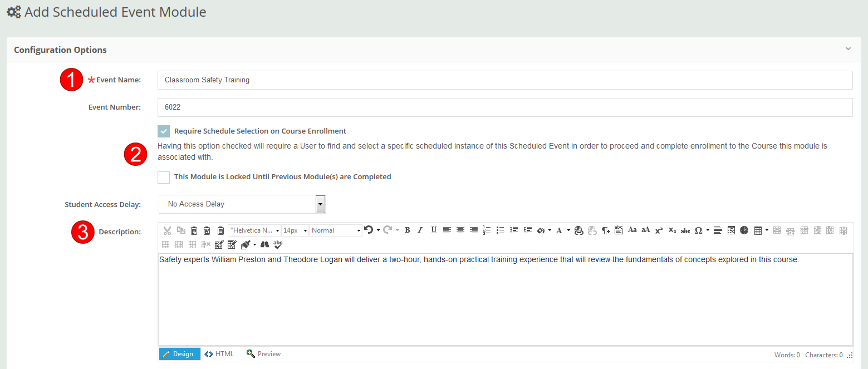Switch to the HTML tab of the editor
Viewport: 868px width, 369px height.
(x=218, y=353)
